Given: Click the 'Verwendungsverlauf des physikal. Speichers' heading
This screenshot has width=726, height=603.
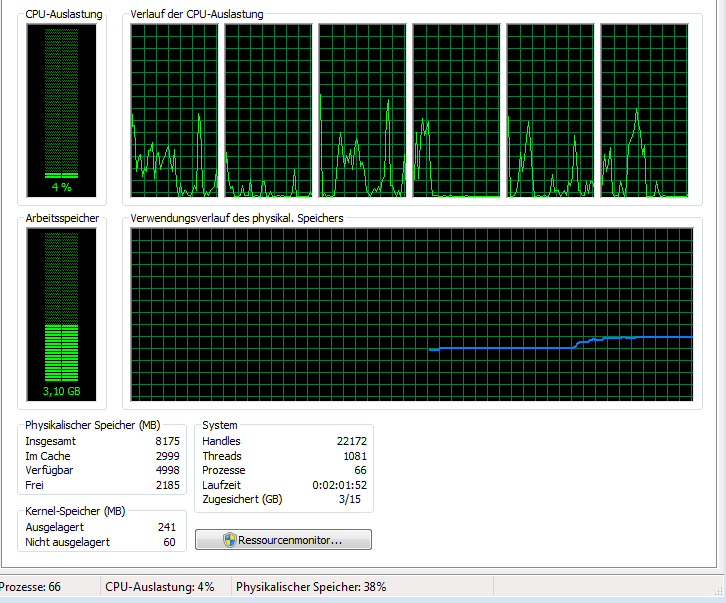Looking at the screenshot, I should pyautogui.click(x=237, y=218).
